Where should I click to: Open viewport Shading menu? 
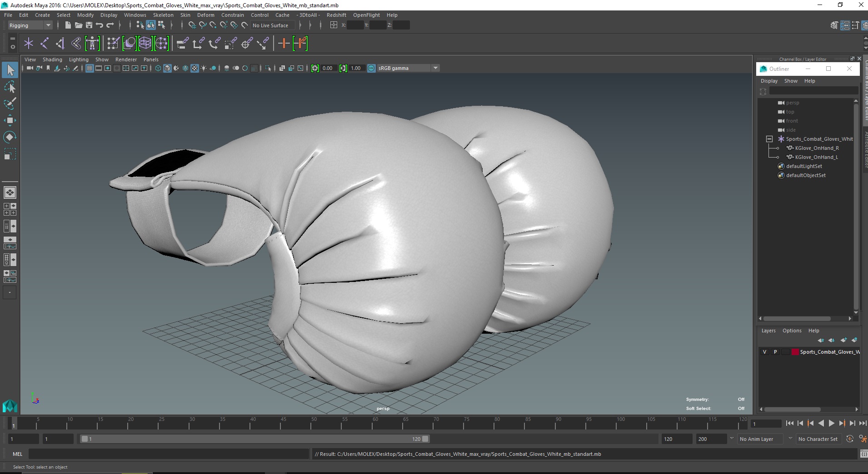[52, 59]
